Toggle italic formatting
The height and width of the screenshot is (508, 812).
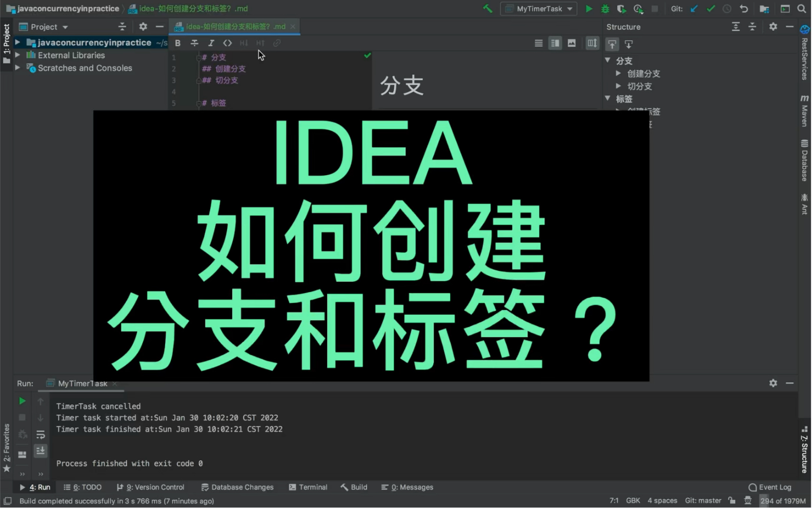[x=211, y=43]
